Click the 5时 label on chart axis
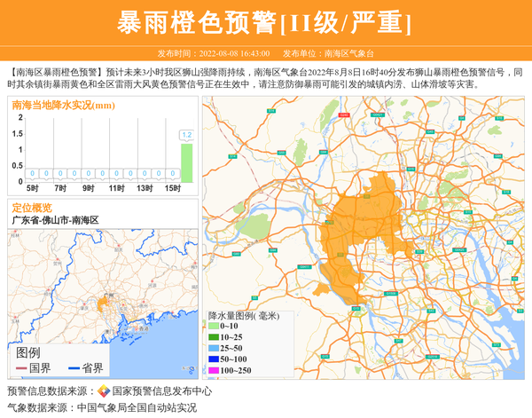The image size is (532, 418). coord(32,188)
